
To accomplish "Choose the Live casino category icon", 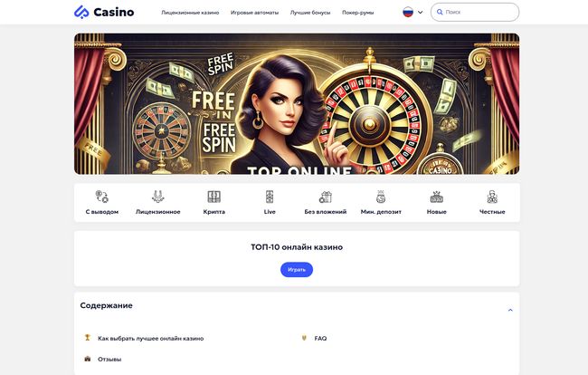I will 270,197.
